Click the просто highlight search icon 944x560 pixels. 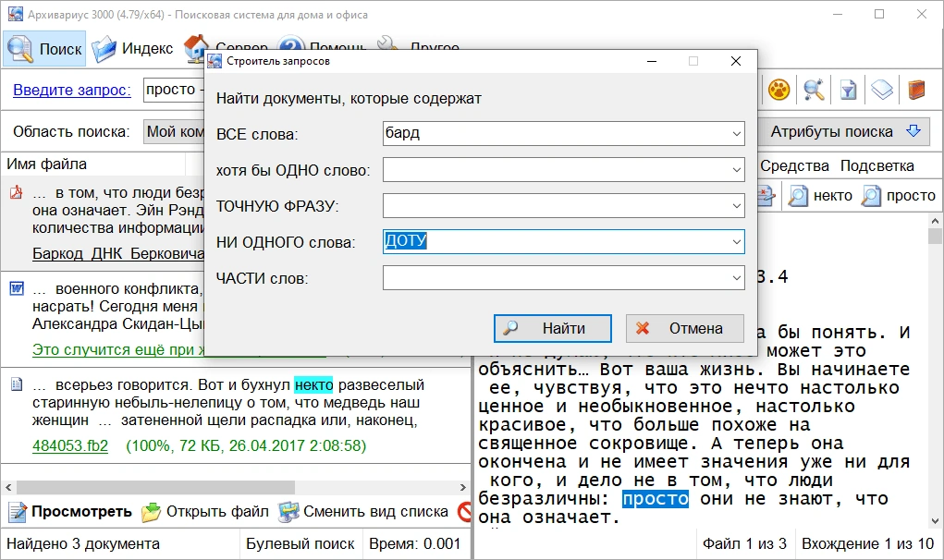coord(871,196)
